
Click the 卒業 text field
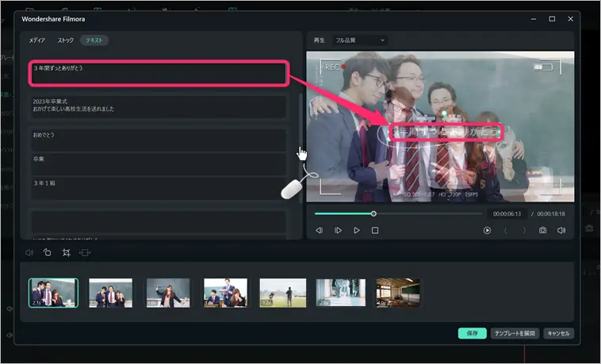159,164
